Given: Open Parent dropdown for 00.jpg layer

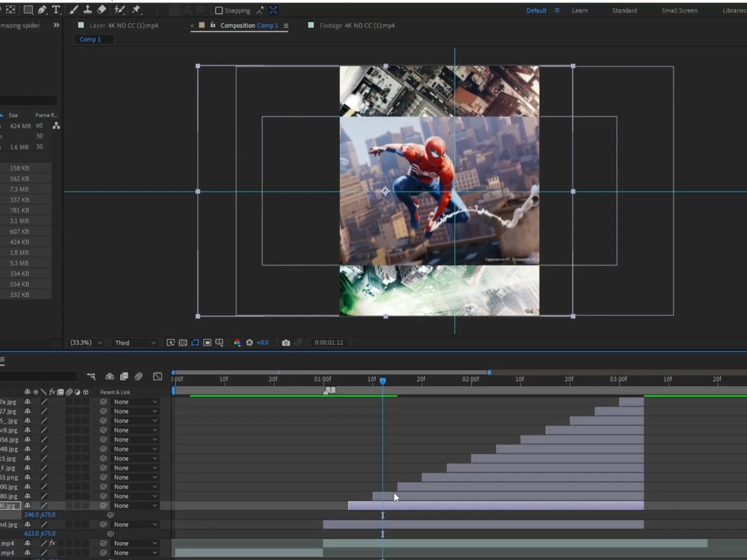Looking at the screenshot, I should pyautogui.click(x=135, y=486).
